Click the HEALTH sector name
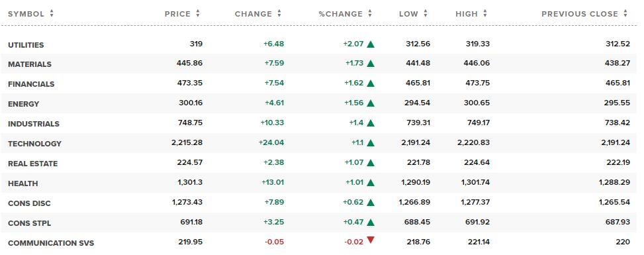The image size is (644, 255). tap(23, 183)
